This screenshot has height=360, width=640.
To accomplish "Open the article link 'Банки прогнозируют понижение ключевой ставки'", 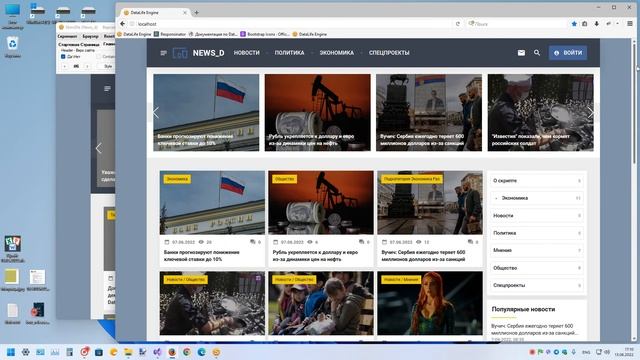I will (x=202, y=256).
